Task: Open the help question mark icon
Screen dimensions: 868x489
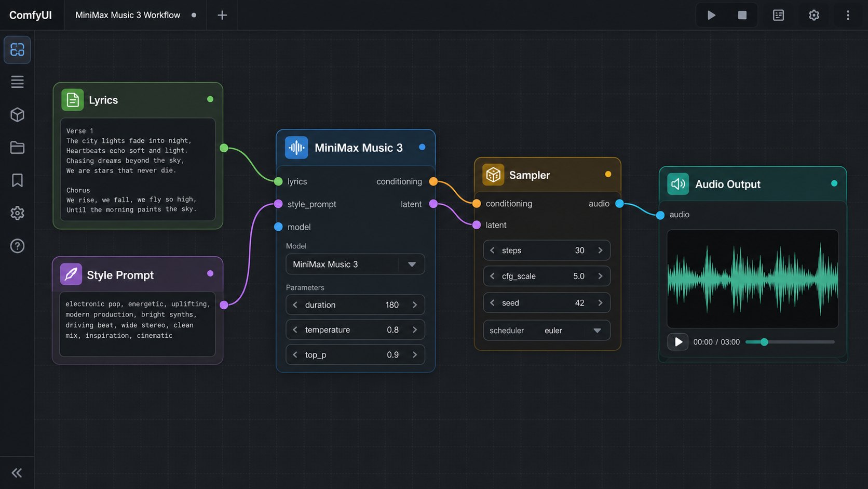Action: pyautogui.click(x=17, y=246)
